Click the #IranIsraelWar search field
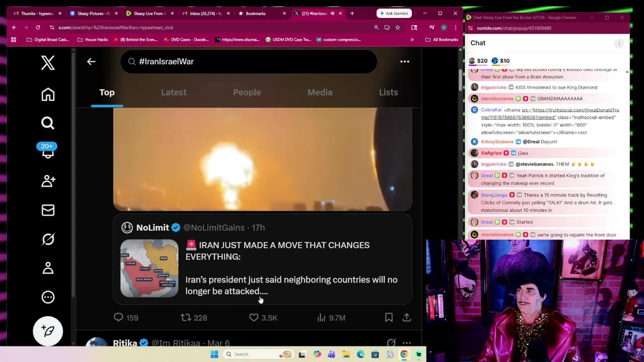 pyautogui.click(x=249, y=61)
